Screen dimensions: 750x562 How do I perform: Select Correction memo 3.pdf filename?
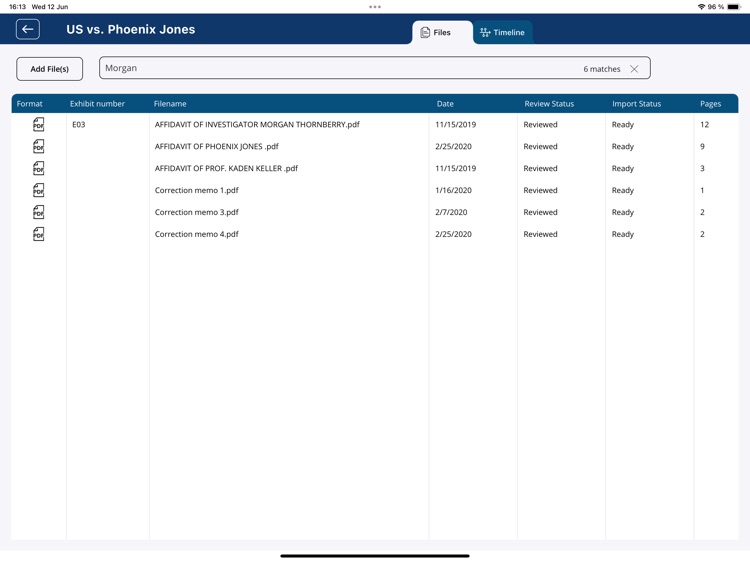coord(197,212)
